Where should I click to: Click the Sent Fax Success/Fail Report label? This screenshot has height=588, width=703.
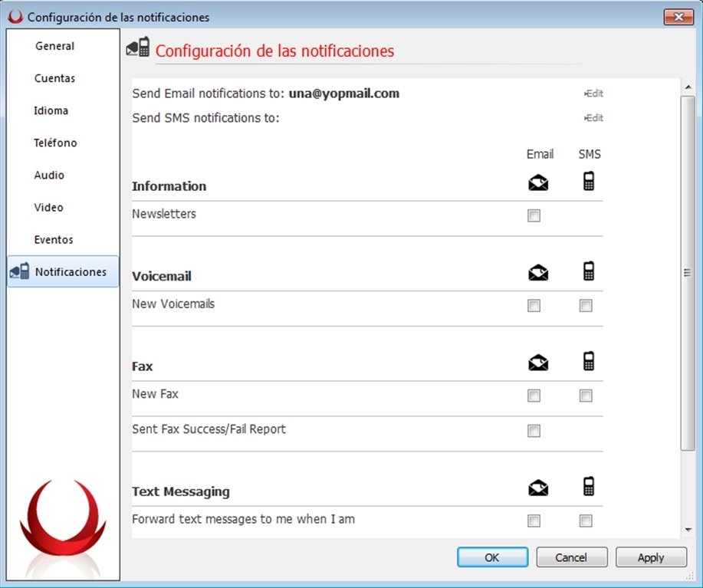[x=209, y=429]
